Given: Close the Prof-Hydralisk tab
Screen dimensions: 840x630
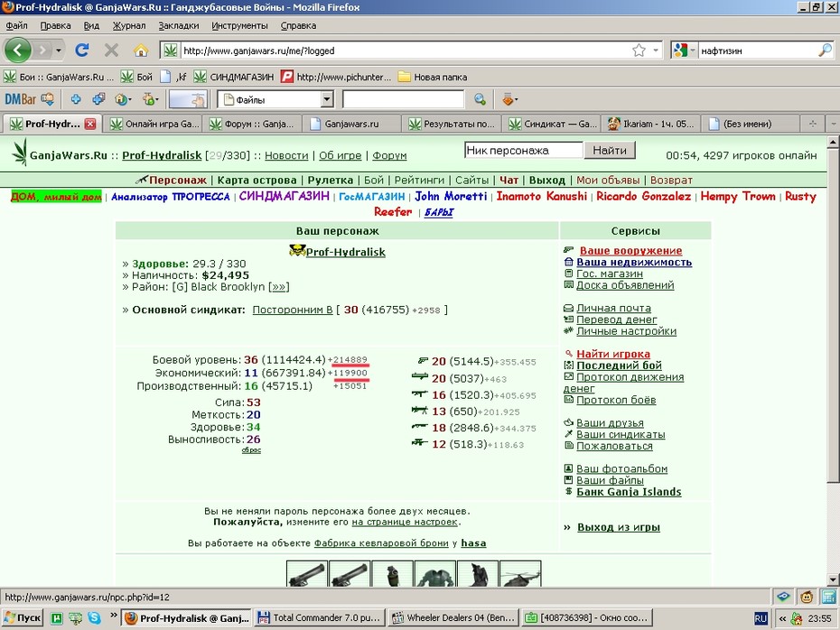Looking at the screenshot, I should [x=90, y=124].
